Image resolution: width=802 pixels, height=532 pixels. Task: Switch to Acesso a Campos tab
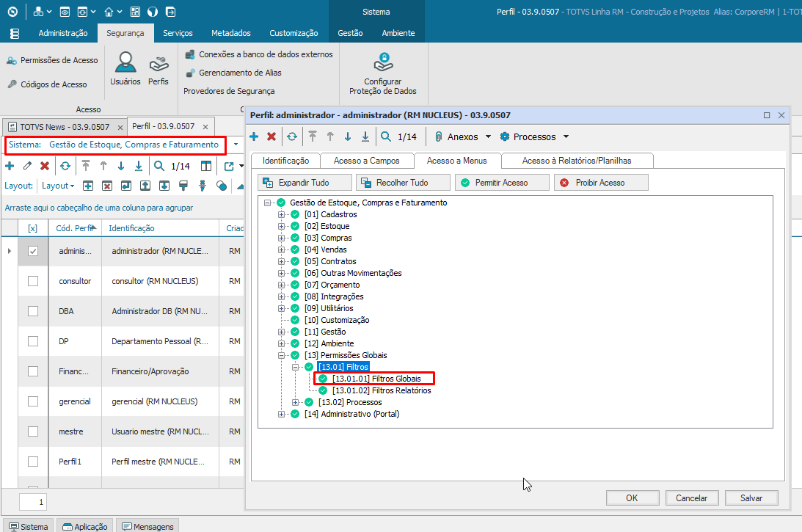(367, 161)
